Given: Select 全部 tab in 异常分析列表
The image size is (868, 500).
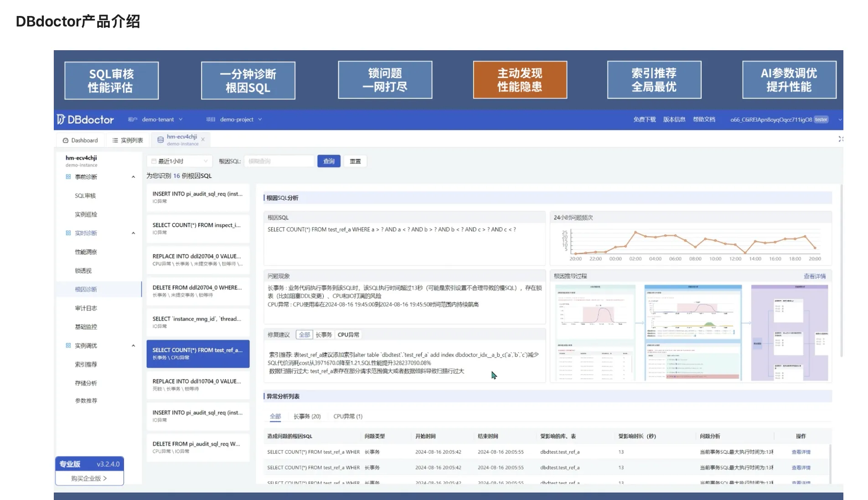Looking at the screenshot, I should click(x=275, y=416).
